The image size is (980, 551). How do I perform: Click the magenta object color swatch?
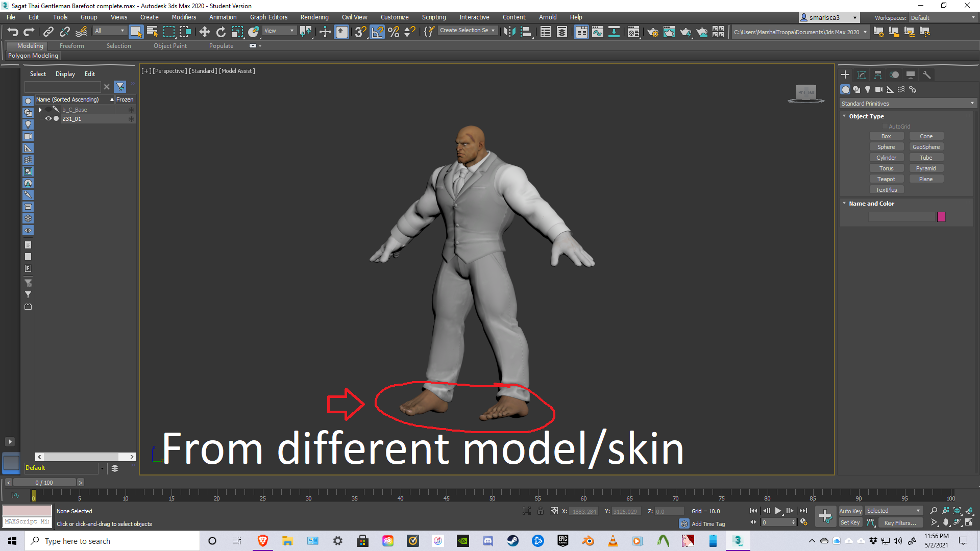tap(942, 217)
